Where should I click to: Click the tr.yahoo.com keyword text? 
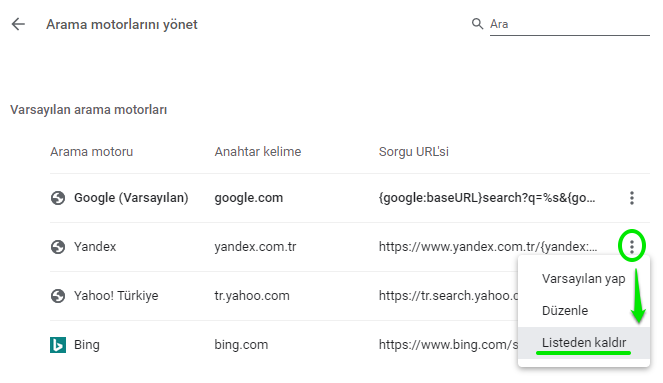tap(252, 296)
